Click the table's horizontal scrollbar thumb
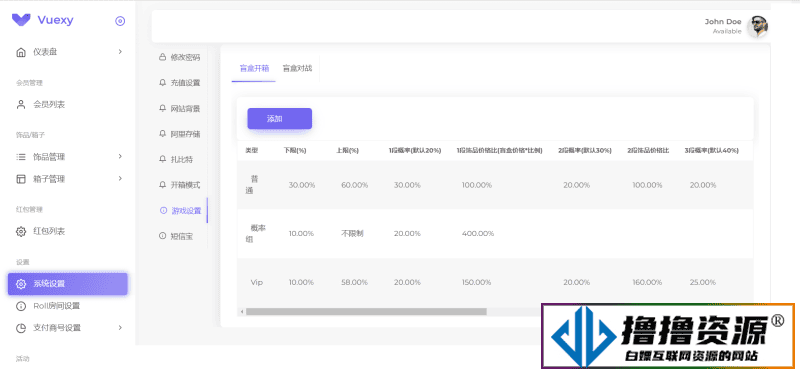The width and height of the screenshot is (800, 369). (x=366, y=311)
